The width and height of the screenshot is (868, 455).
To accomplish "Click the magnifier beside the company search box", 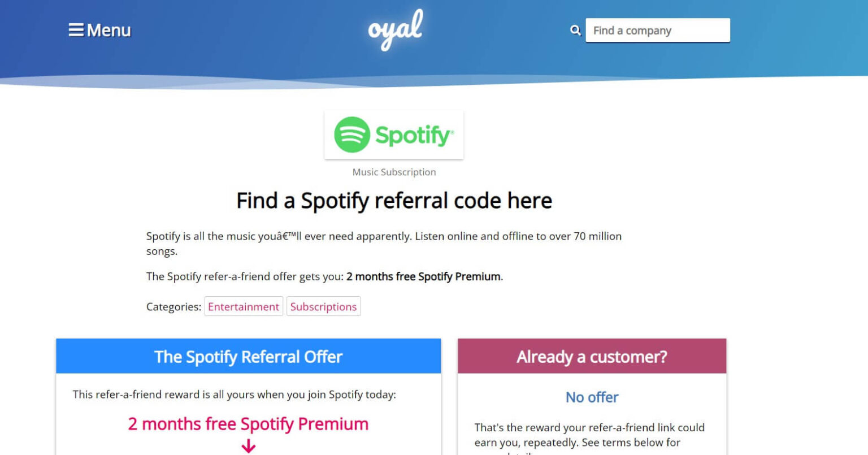I will point(576,30).
